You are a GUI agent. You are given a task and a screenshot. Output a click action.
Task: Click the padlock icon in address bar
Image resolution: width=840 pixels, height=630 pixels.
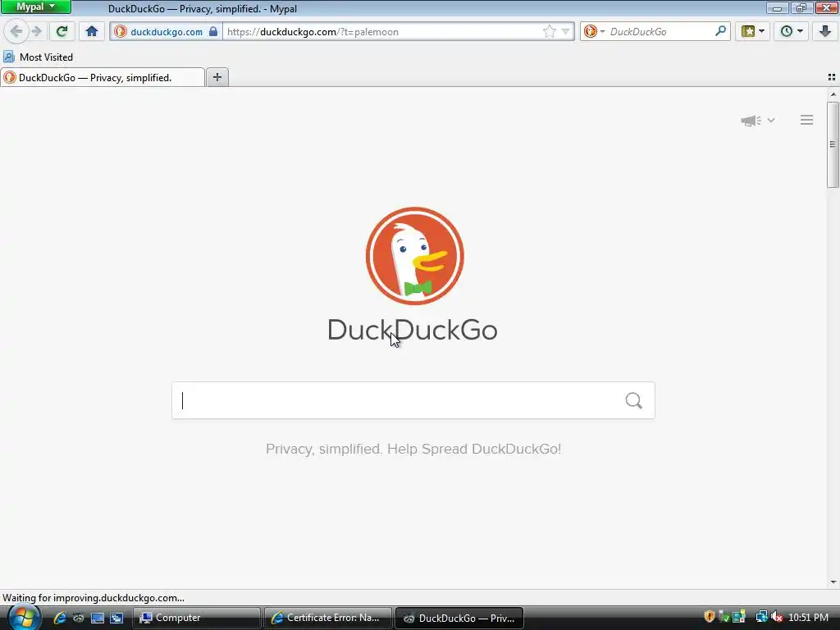click(x=213, y=31)
